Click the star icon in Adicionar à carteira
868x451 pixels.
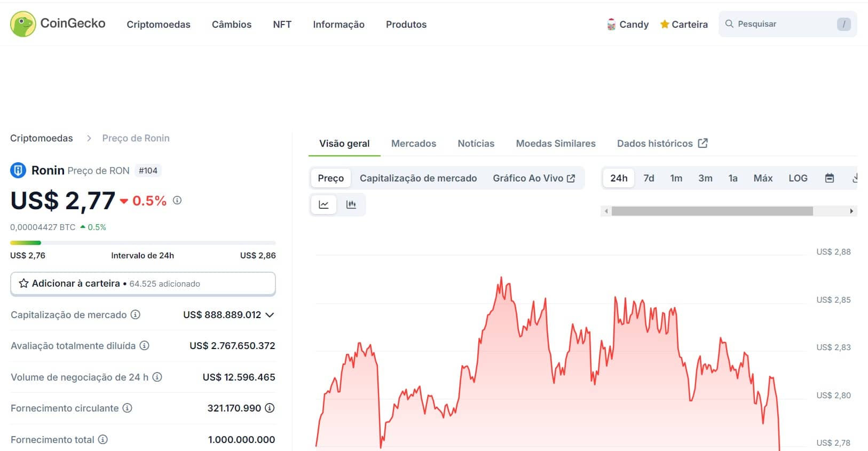23,283
